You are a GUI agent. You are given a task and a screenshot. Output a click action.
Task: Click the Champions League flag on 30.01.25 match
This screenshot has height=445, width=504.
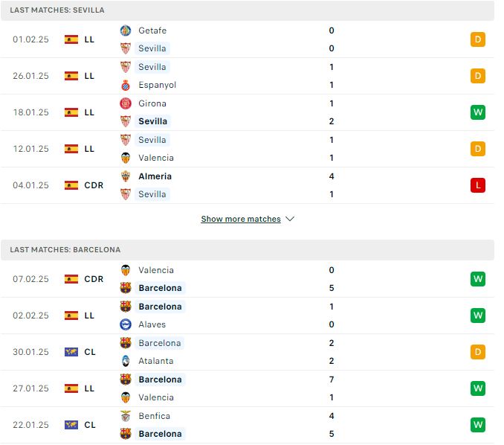tap(71, 352)
